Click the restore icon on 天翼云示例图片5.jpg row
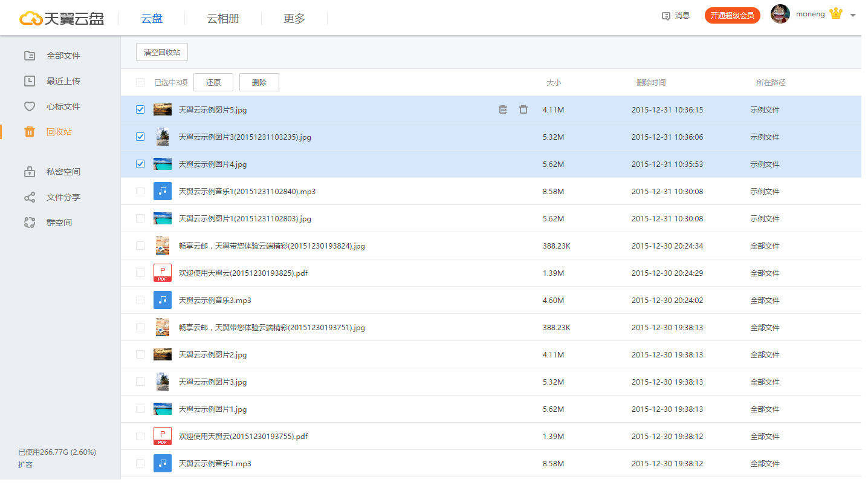This screenshot has height=485, width=868. [502, 109]
